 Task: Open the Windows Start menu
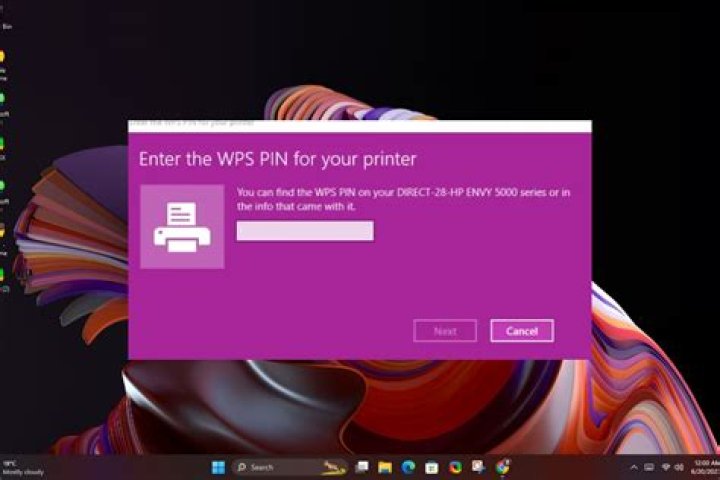click(x=218, y=468)
